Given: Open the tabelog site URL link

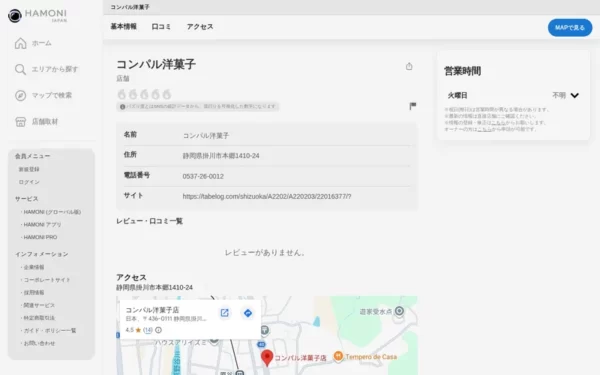Looking at the screenshot, I should tap(267, 196).
